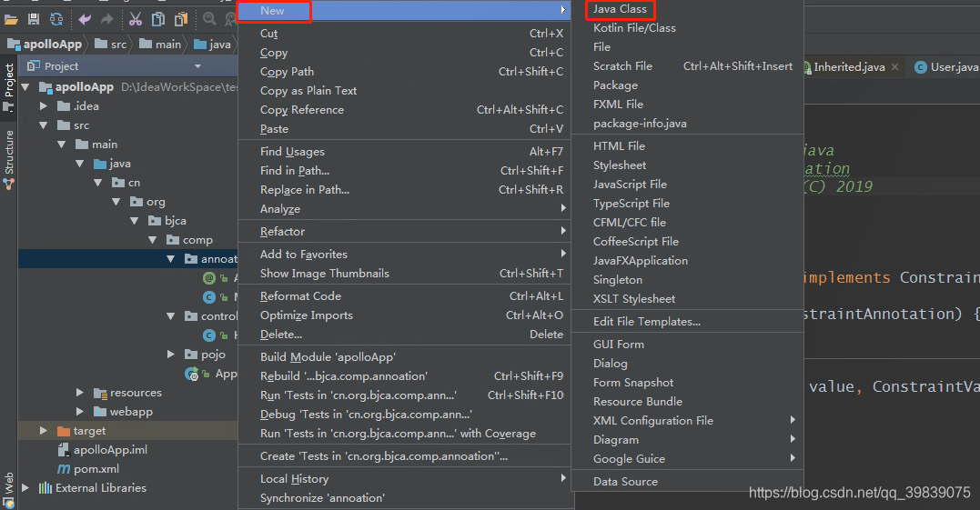
Task: Click the Synchronize toolbar icon
Action: point(56,19)
